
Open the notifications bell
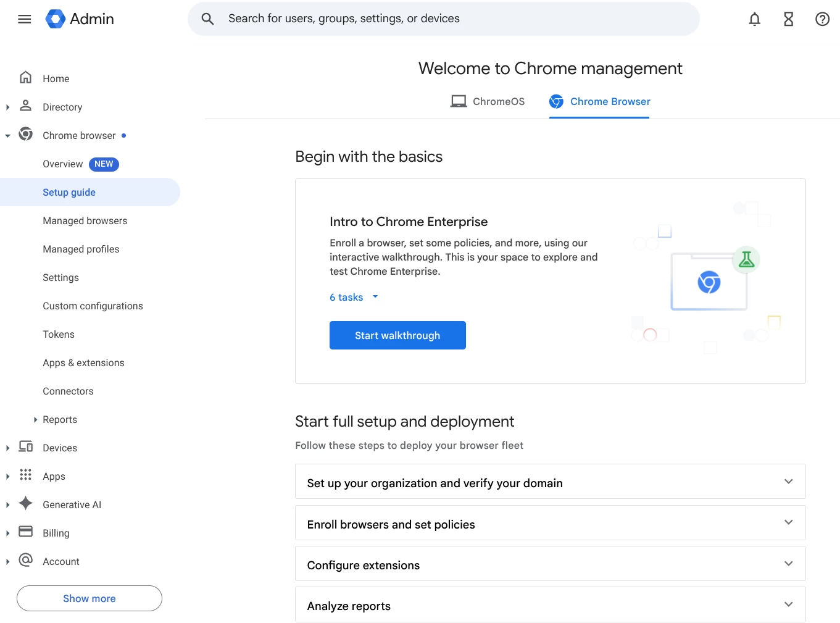point(754,19)
